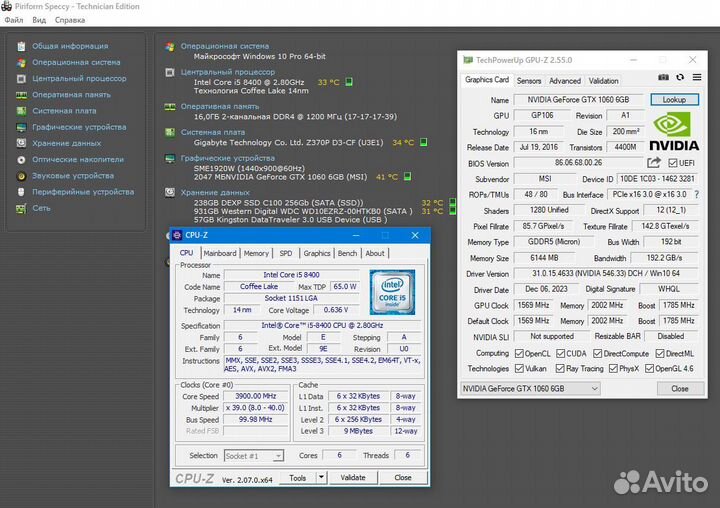The image size is (720, 508).
Task: Switch to Memory tab in CPU-Z
Action: coord(256,253)
